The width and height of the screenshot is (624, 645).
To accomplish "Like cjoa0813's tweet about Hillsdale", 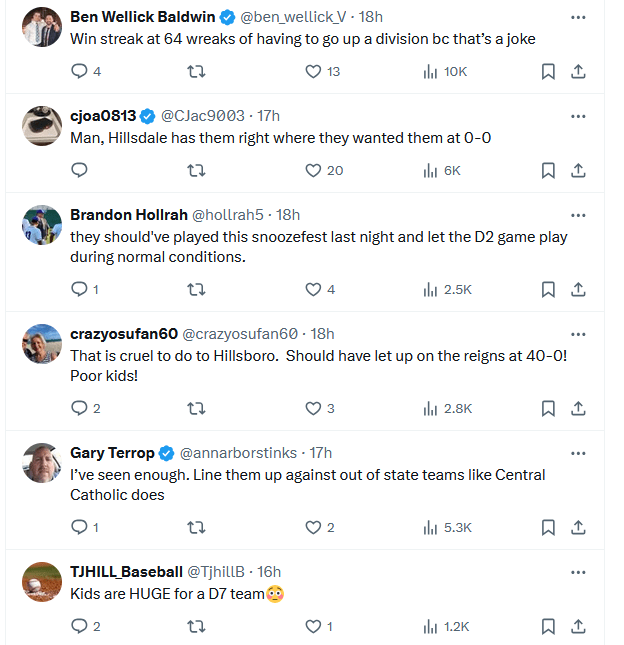I will [313, 170].
